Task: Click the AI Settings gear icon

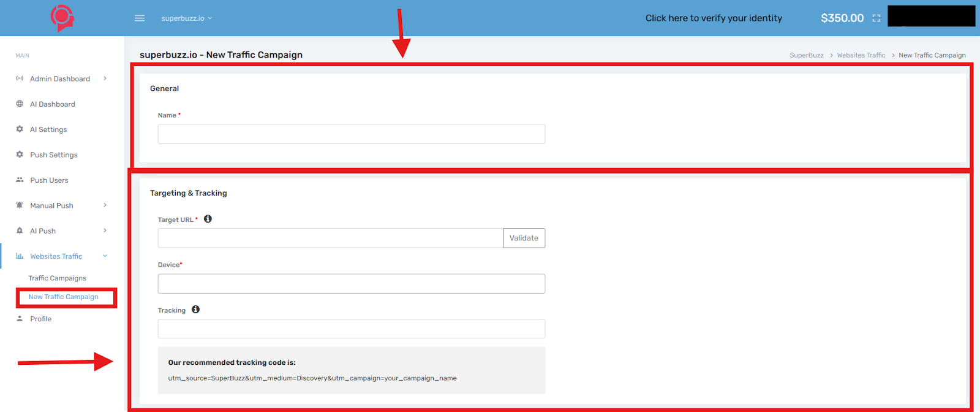Action: click(20, 129)
